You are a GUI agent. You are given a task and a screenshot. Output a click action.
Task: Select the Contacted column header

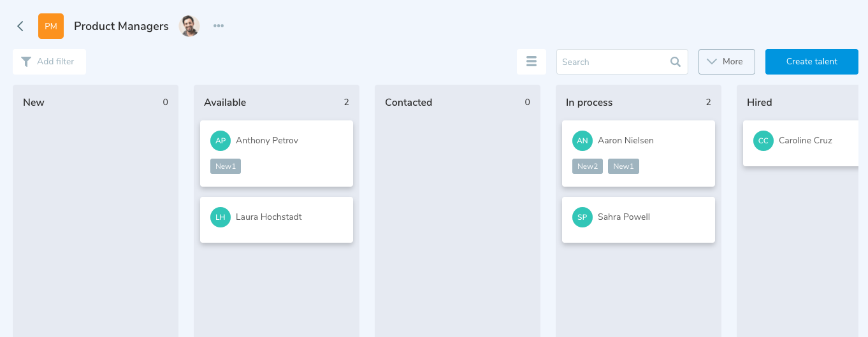409,103
